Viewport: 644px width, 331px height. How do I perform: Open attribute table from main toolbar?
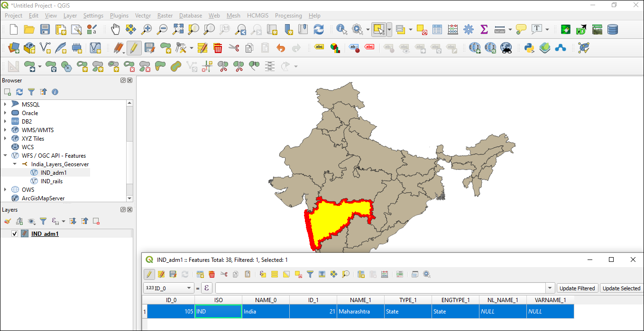pos(437,29)
